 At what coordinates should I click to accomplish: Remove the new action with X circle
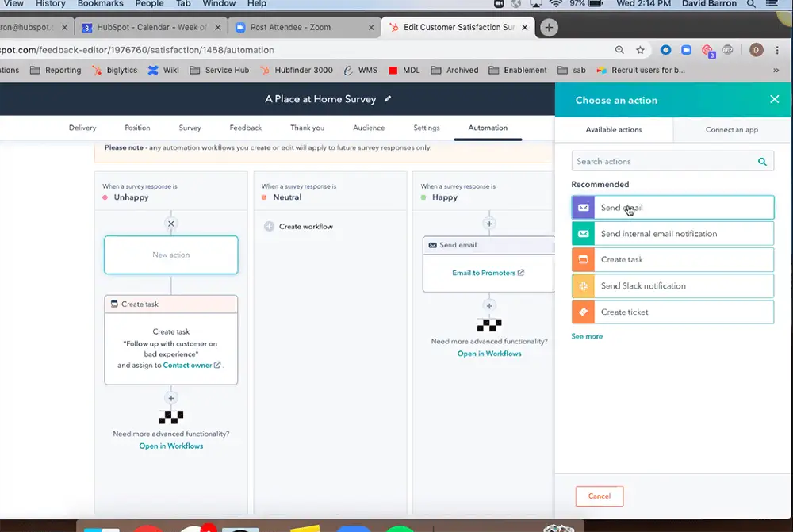[170, 224]
